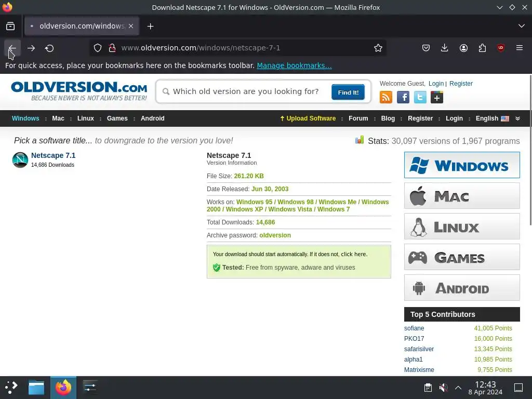
Task: Click the Netscape N logo icon
Action: (x=20, y=160)
